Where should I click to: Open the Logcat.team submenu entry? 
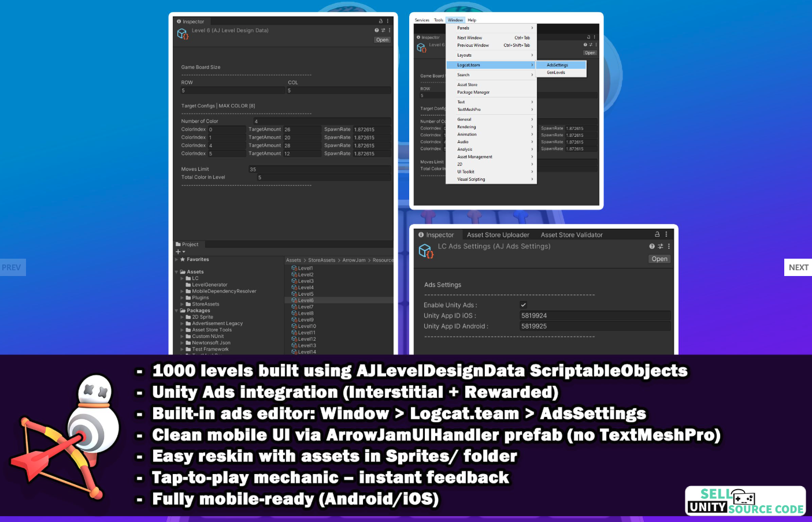491,65
